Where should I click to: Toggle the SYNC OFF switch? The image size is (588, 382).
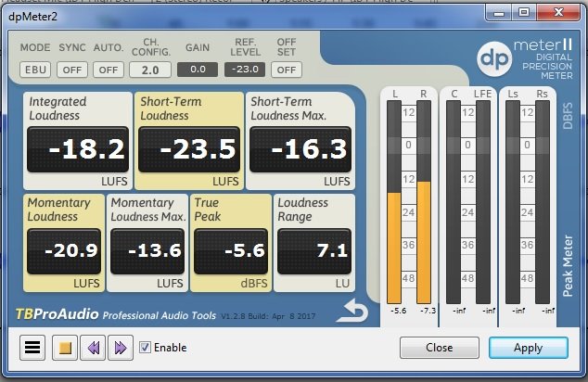pos(71,69)
